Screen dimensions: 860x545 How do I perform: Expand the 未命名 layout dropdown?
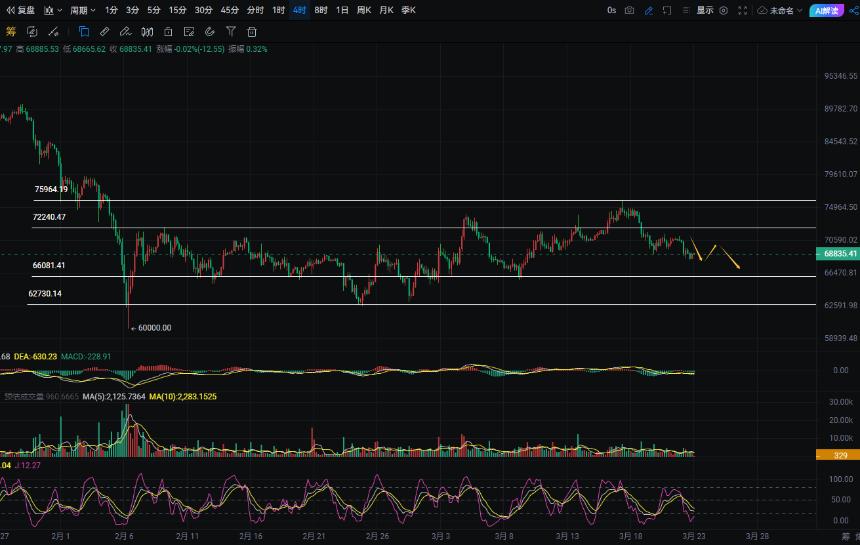click(785, 10)
